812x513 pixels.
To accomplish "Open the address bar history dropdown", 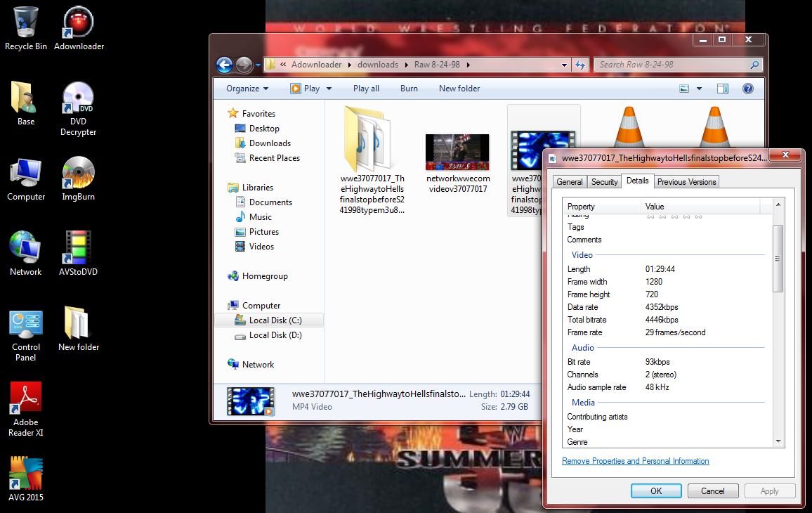I will [x=564, y=65].
